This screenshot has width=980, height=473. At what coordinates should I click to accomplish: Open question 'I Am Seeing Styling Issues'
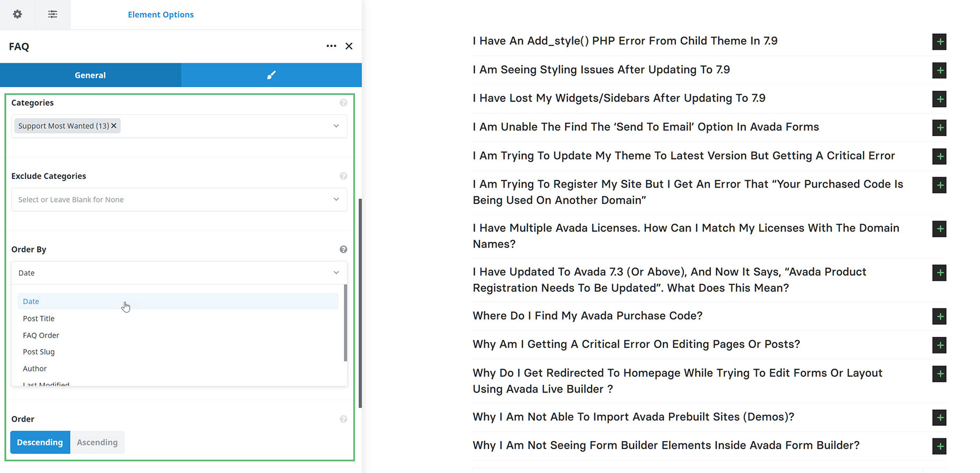pyautogui.click(x=601, y=69)
